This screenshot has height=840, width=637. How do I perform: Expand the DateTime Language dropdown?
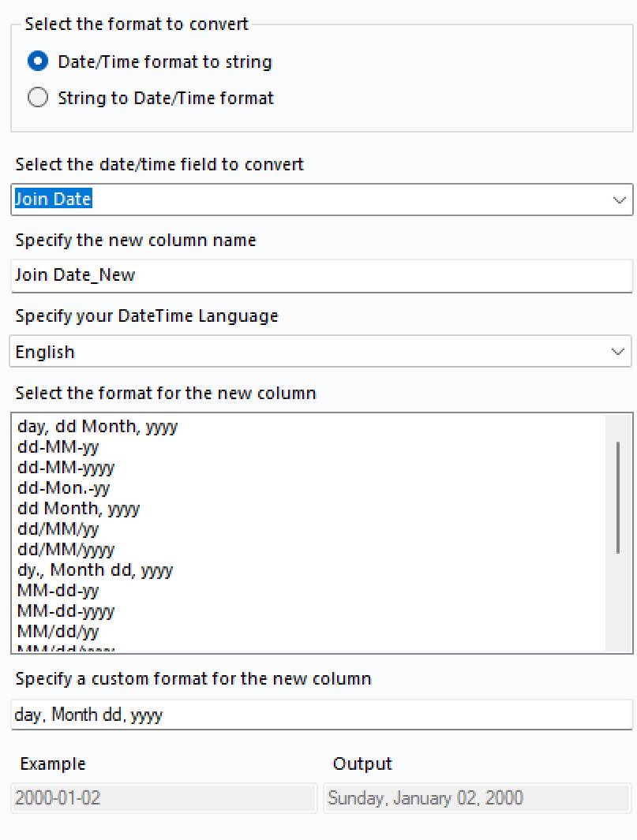tap(619, 352)
